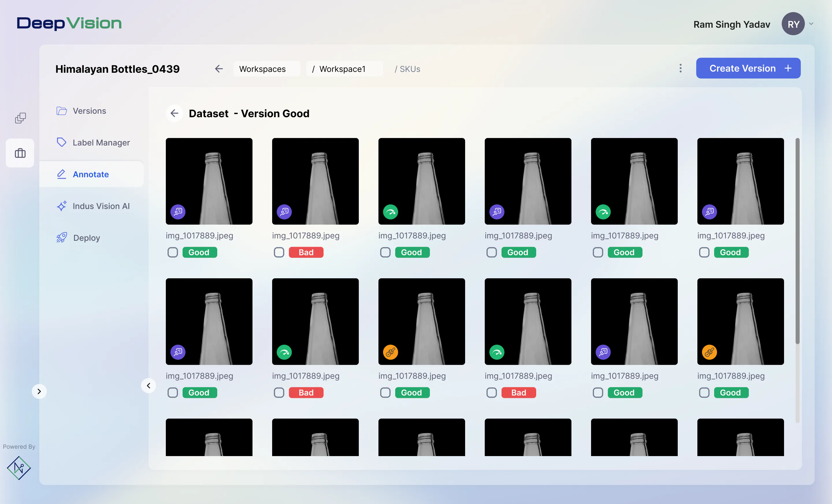
Task: Click back arrow before Workspaces breadcrumb
Action: point(219,69)
